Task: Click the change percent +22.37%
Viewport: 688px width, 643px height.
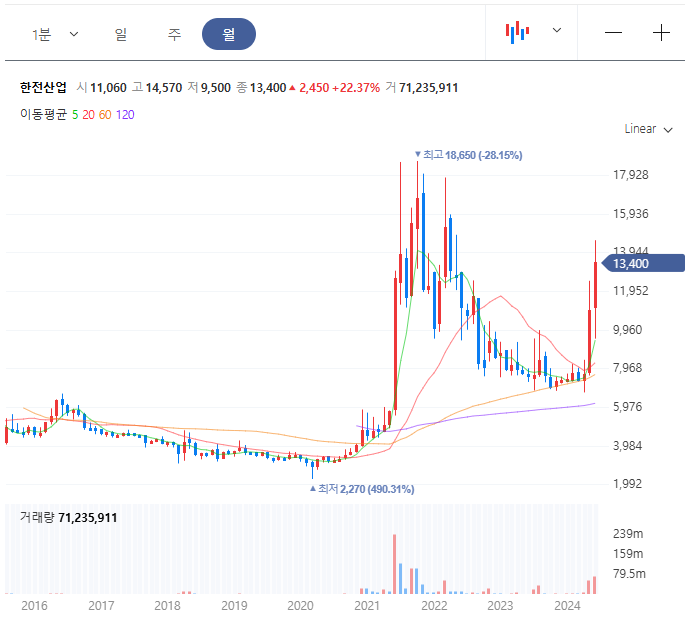Action: coord(356,88)
